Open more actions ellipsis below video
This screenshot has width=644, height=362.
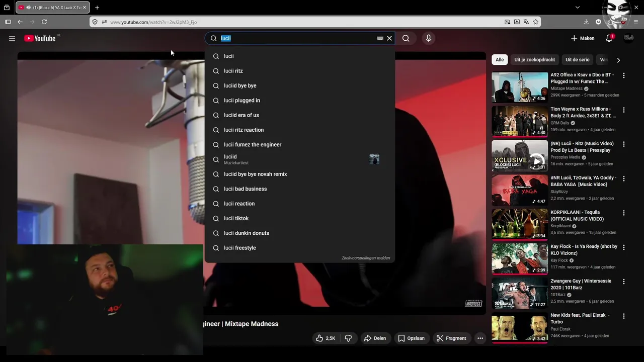pos(480,338)
